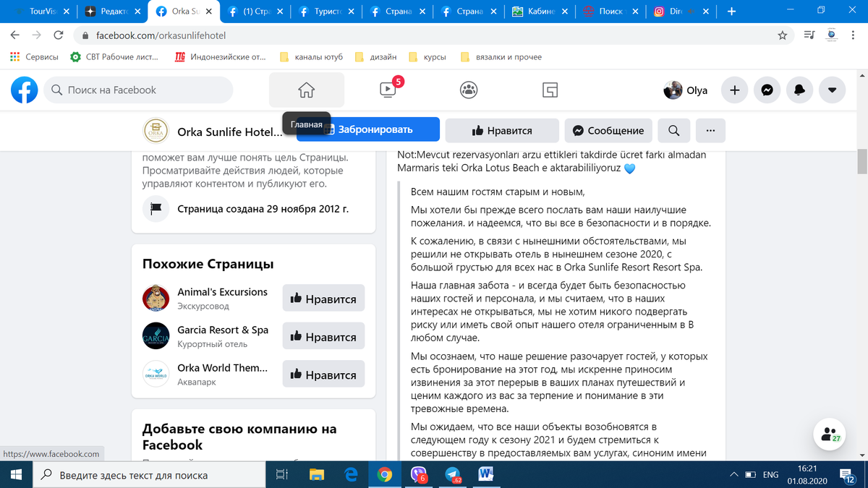Open СВТ Рабочие лист... bookmark
This screenshot has height=488, width=868.
(114, 56)
